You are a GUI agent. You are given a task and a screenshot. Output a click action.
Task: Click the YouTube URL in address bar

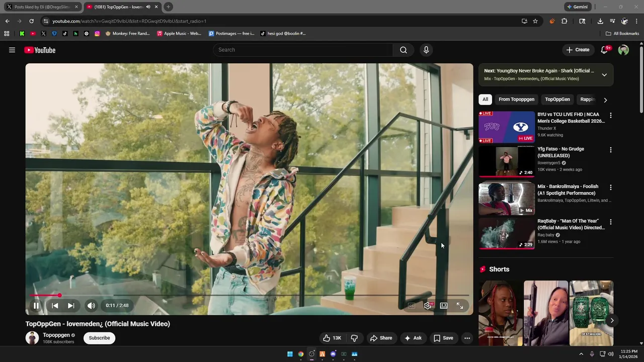[x=129, y=21]
